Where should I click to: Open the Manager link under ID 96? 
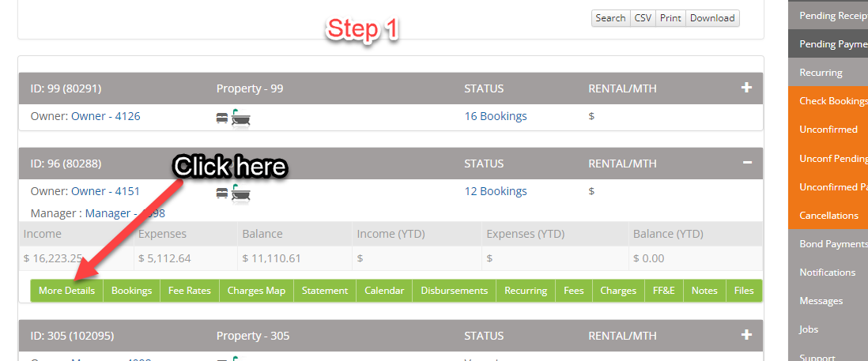125,213
